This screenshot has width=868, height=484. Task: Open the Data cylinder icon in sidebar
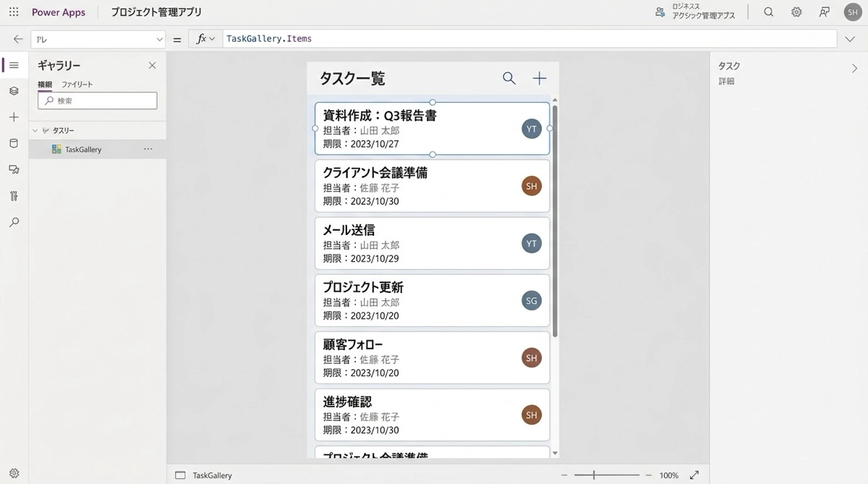(x=14, y=143)
